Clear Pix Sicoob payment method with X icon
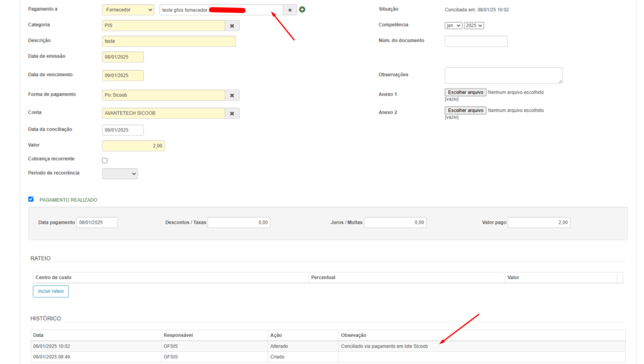This screenshot has width=644, height=364. [x=232, y=95]
